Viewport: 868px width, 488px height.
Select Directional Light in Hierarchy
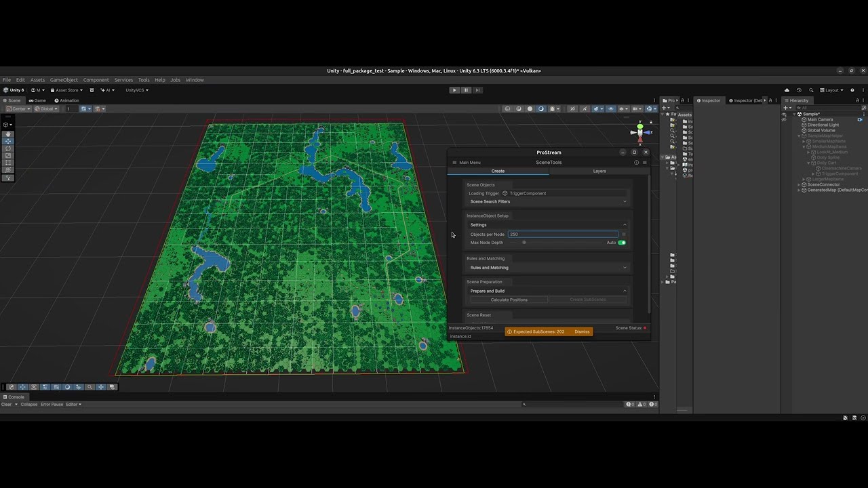pos(823,125)
